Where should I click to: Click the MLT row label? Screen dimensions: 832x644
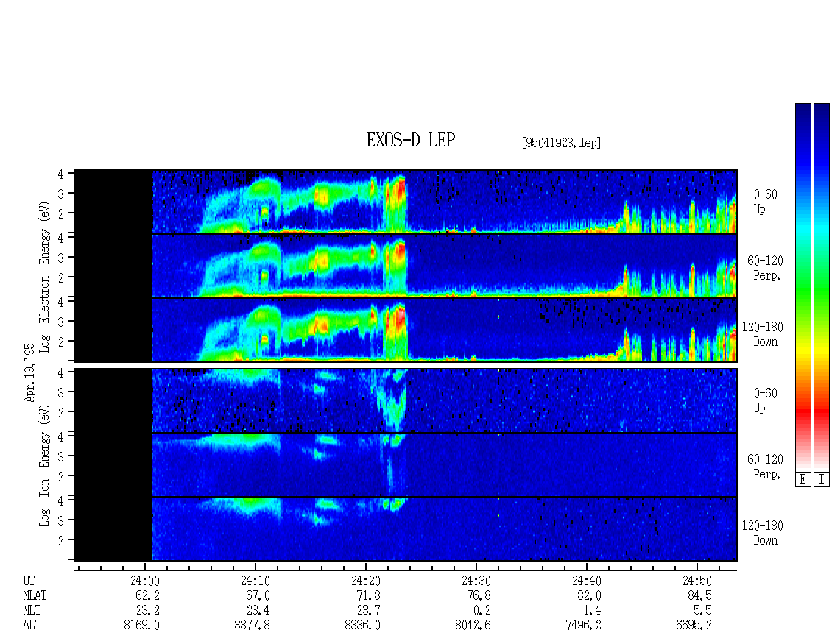point(32,611)
